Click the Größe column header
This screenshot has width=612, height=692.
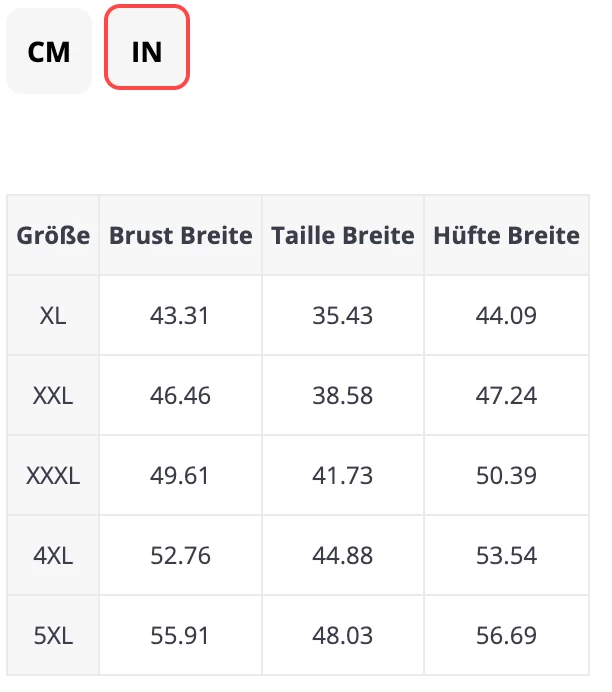(53, 236)
